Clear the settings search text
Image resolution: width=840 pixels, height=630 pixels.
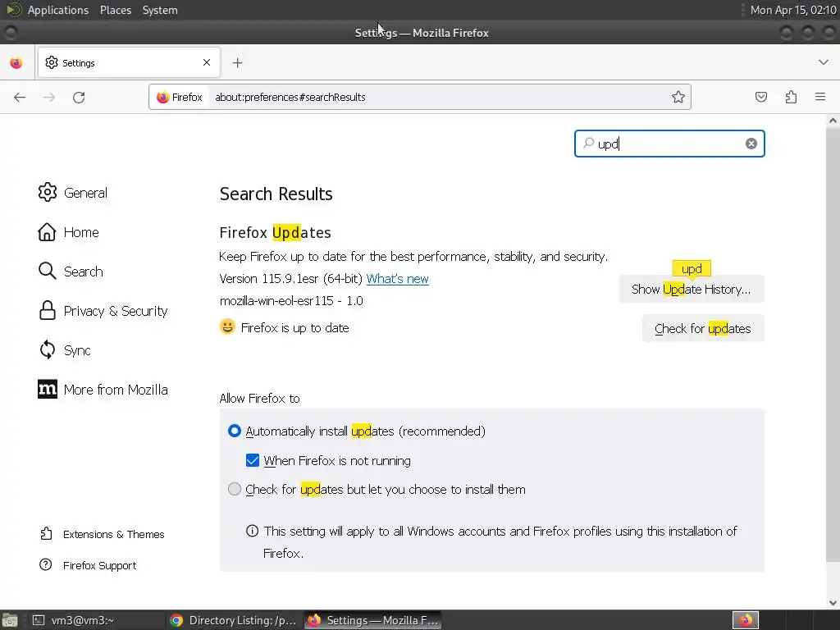[x=751, y=144]
